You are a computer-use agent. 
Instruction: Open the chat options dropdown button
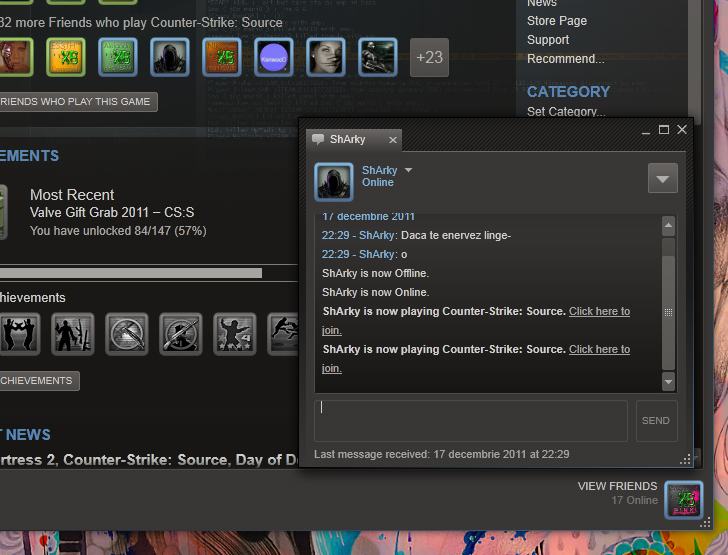(x=663, y=178)
